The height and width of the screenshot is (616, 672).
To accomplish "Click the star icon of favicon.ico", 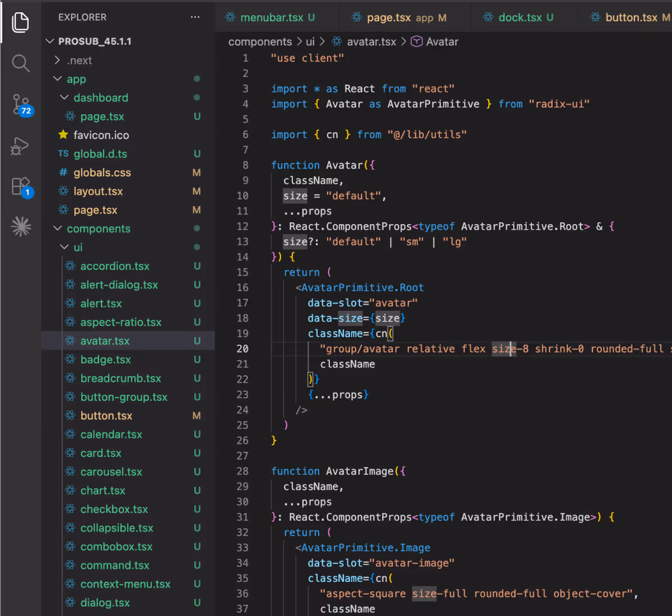I will 63,135.
